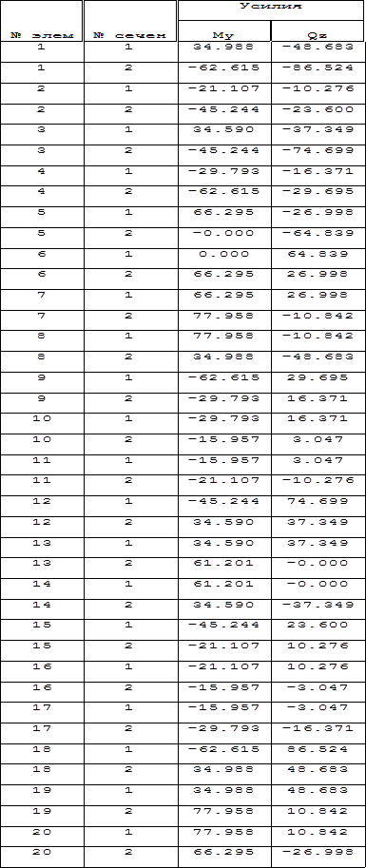
Task: Select My 0.000 of element 6 section 1
Action: click(x=223, y=254)
